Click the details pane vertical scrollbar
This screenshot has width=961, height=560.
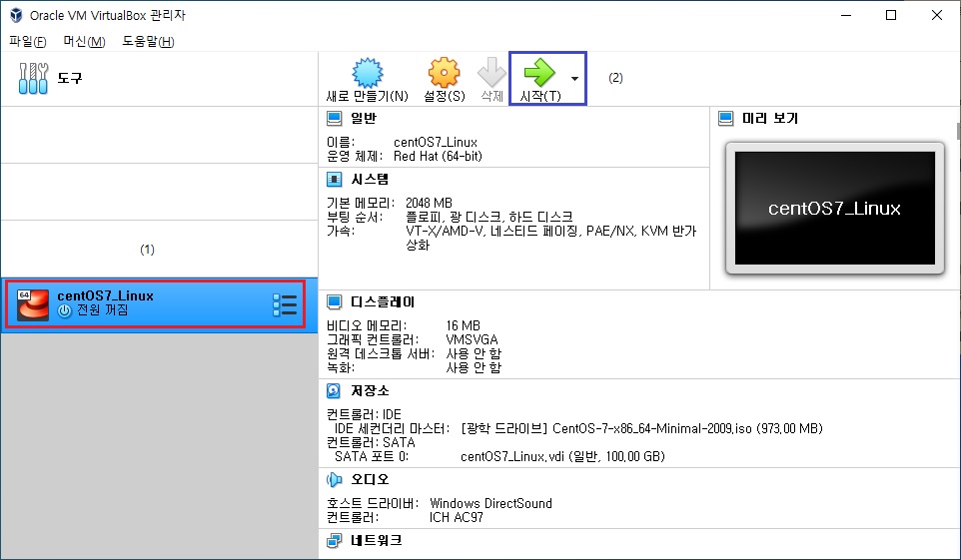click(x=958, y=131)
